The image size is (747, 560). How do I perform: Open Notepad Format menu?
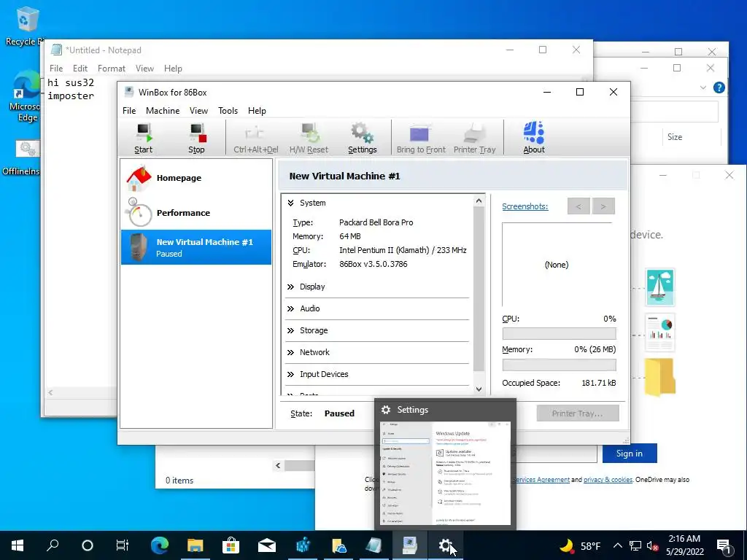(x=112, y=69)
